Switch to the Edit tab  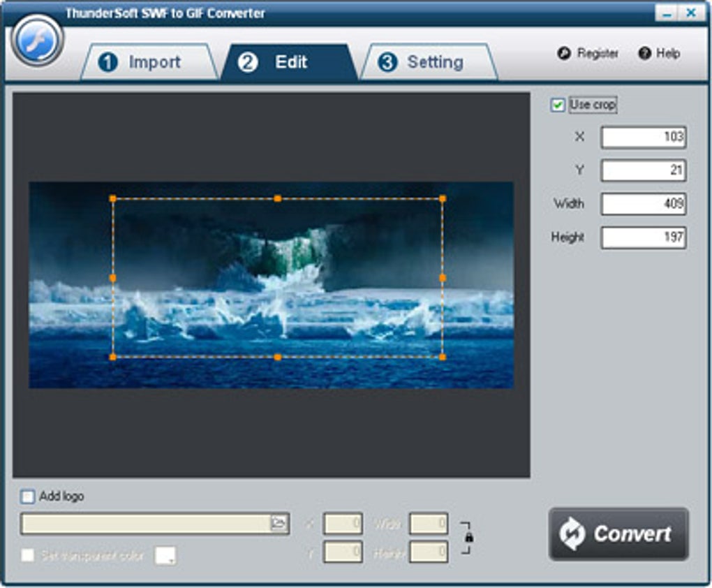[x=290, y=62]
